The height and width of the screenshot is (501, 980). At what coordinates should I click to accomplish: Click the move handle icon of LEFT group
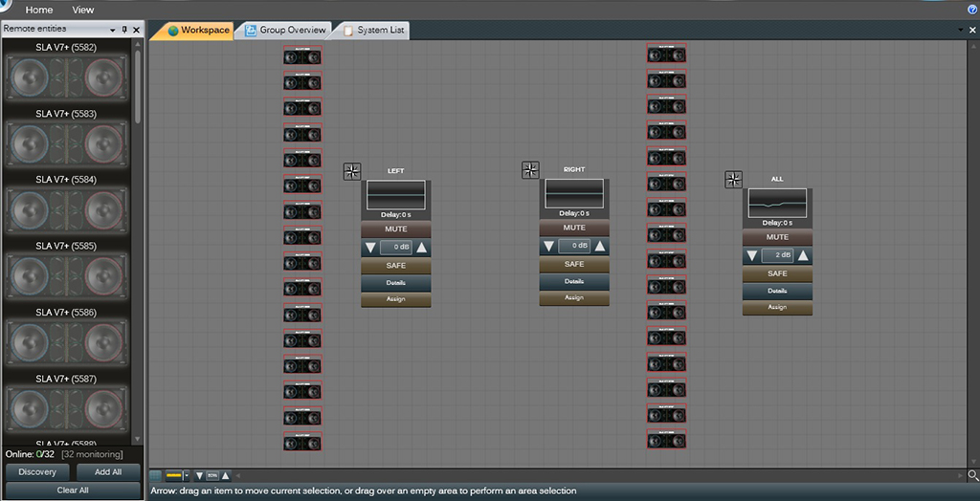(352, 171)
